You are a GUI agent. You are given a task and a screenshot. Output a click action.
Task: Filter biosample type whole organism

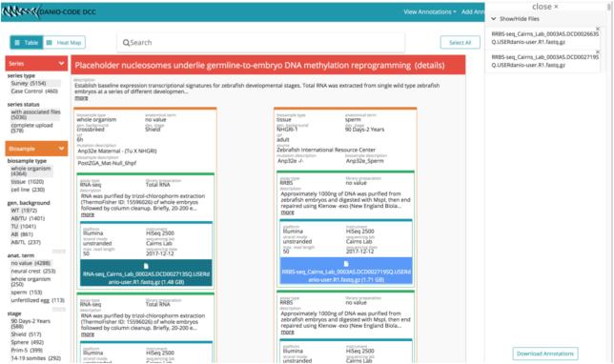(x=31, y=171)
